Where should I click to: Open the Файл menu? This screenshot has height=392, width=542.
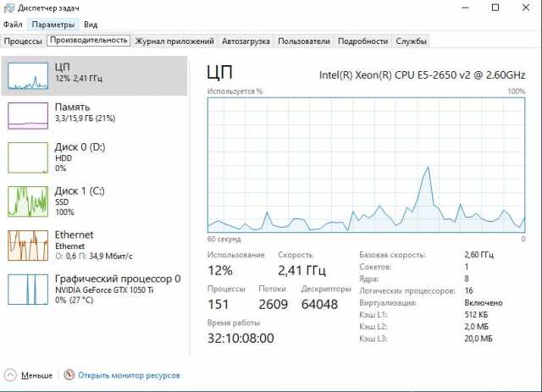click(14, 25)
